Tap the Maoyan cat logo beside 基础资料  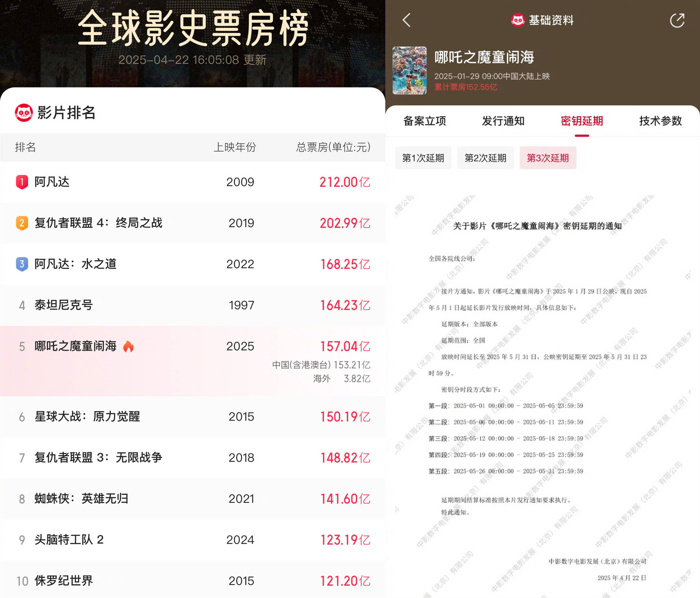point(518,20)
